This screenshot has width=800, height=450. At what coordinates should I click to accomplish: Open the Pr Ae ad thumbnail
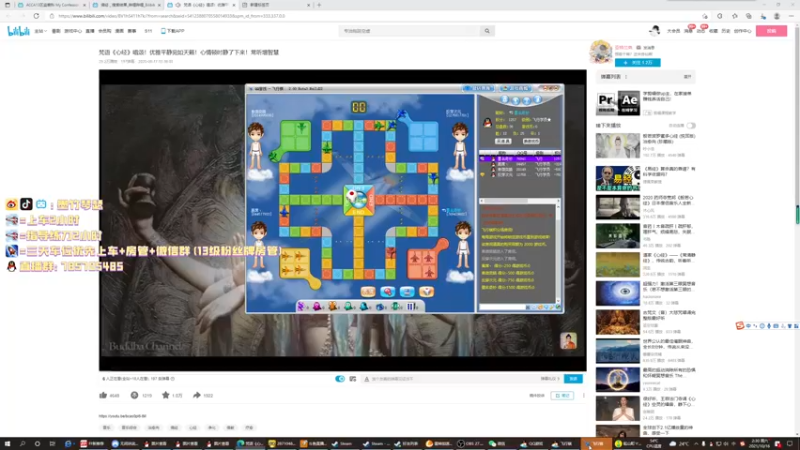click(617, 104)
